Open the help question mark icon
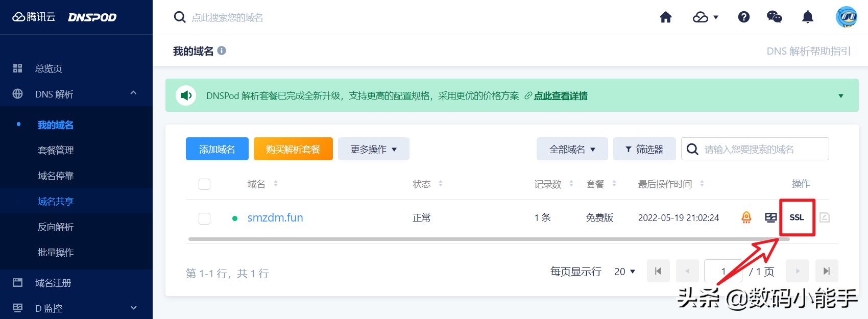 (x=744, y=17)
